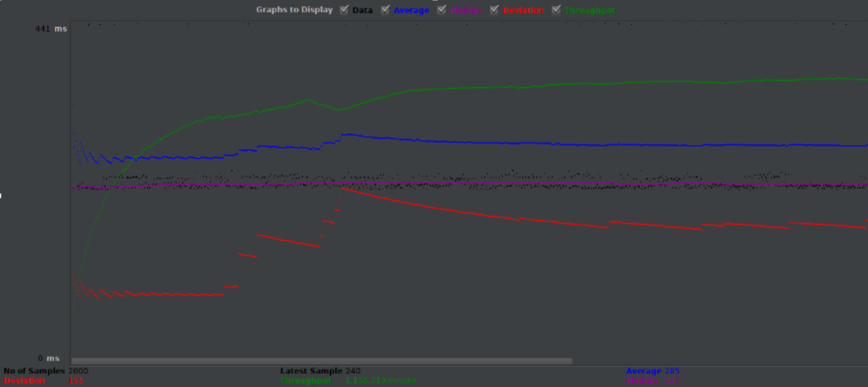The width and height of the screenshot is (868, 387).
Task: Click the blue Average value 285
Action: coord(672,371)
